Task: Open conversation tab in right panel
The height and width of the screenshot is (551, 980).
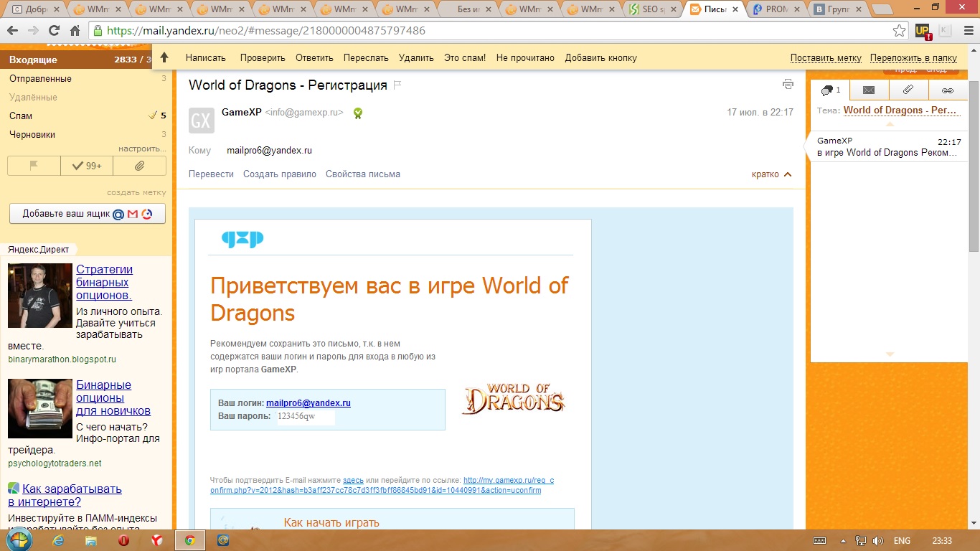Action: coord(830,90)
